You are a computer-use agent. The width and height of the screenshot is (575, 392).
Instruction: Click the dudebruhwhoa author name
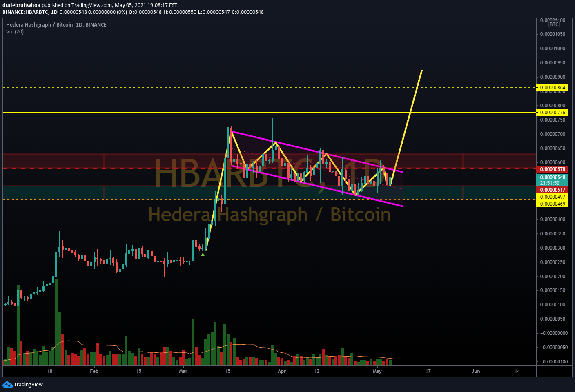coord(21,5)
